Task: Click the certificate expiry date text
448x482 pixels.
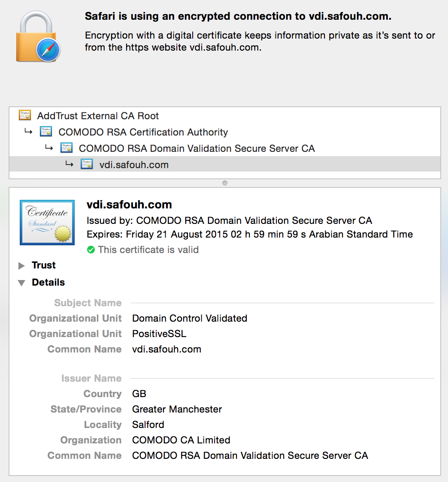Action: (250, 234)
